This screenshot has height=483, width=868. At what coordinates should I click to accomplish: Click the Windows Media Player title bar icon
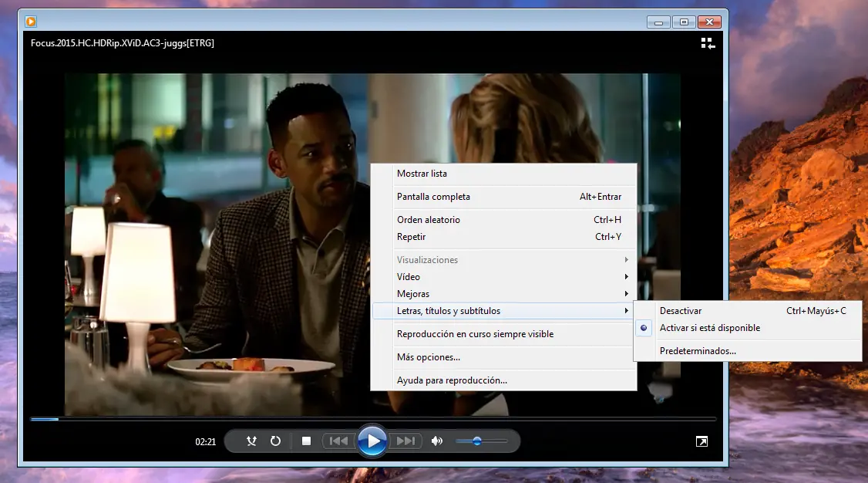(x=31, y=22)
